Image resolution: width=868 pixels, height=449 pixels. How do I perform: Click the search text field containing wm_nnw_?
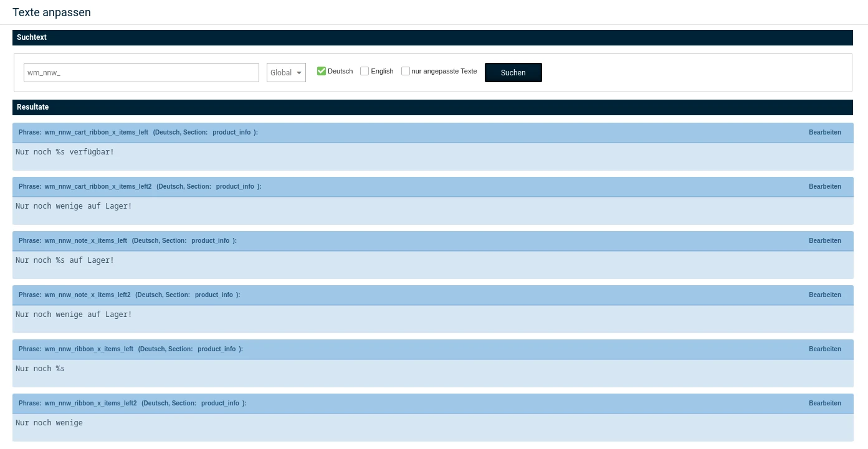click(141, 72)
